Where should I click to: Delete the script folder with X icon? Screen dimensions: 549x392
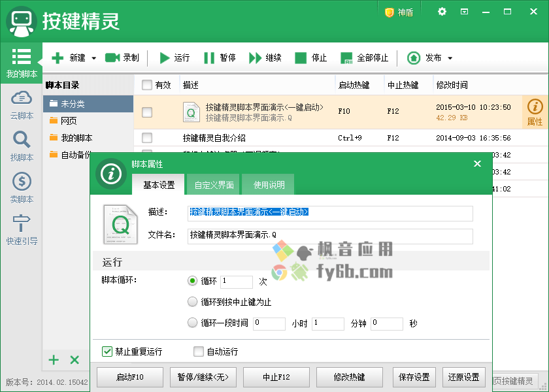tap(75, 360)
